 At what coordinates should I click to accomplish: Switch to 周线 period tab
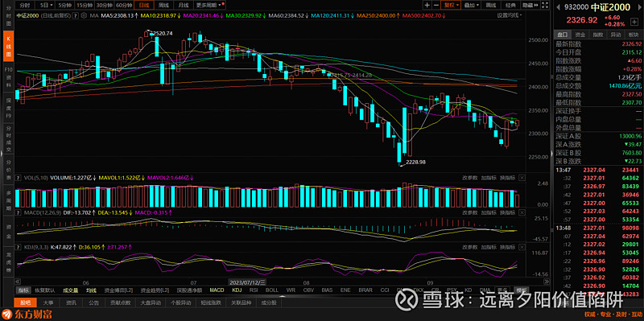tap(163, 5)
